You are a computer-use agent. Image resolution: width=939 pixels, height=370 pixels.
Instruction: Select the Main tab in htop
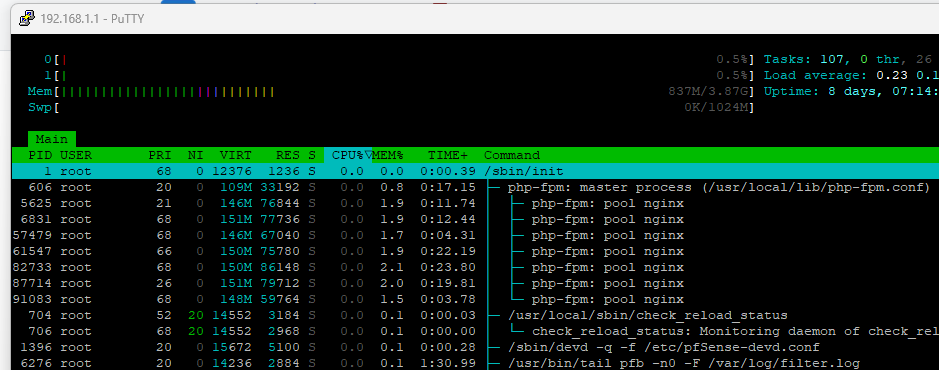pos(52,139)
